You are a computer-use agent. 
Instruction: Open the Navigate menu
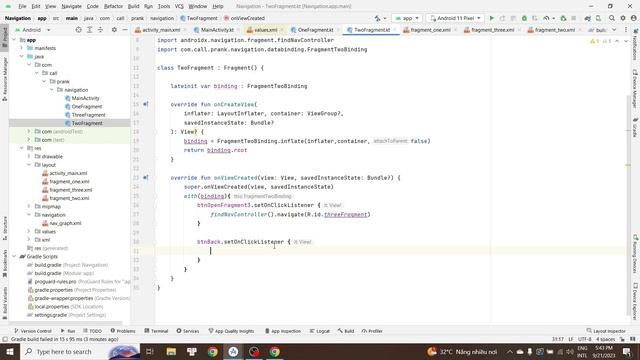(x=71, y=7)
